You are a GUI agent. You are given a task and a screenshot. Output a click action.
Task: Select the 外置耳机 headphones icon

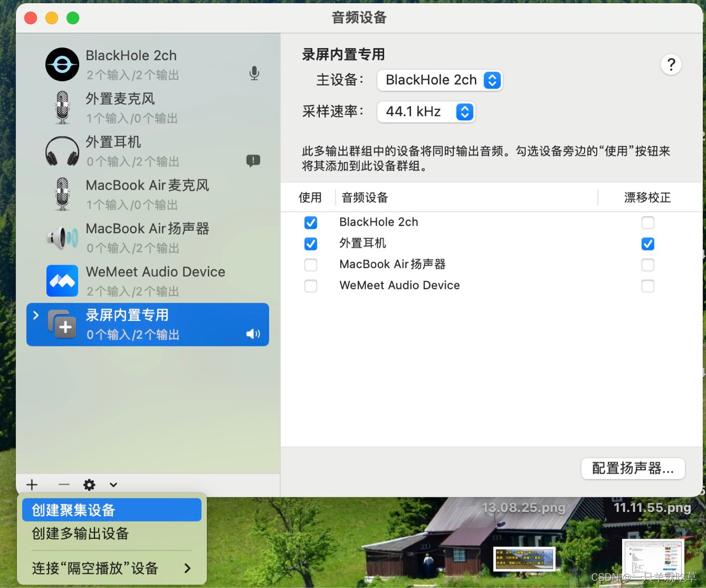62,151
